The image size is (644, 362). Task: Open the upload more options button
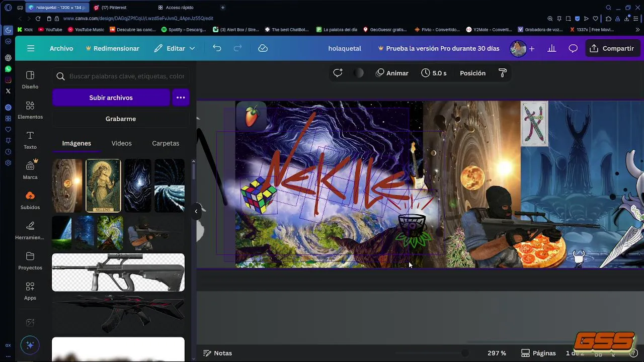click(181, 98)
